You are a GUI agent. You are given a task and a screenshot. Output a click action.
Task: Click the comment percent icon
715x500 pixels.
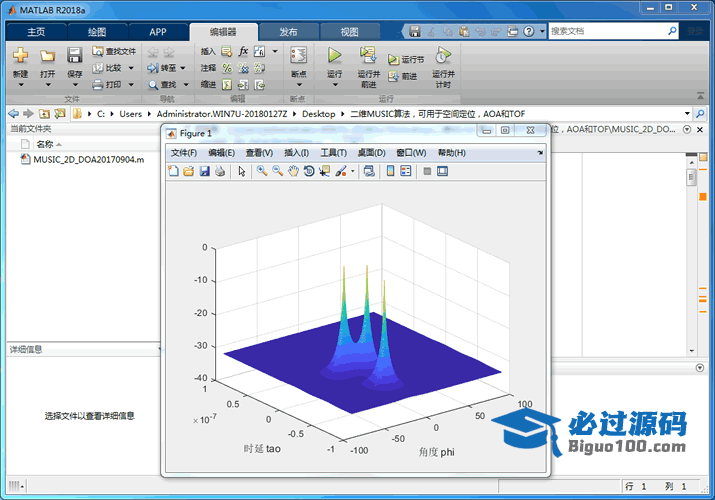pyautogui.click(x=227, y=68)
